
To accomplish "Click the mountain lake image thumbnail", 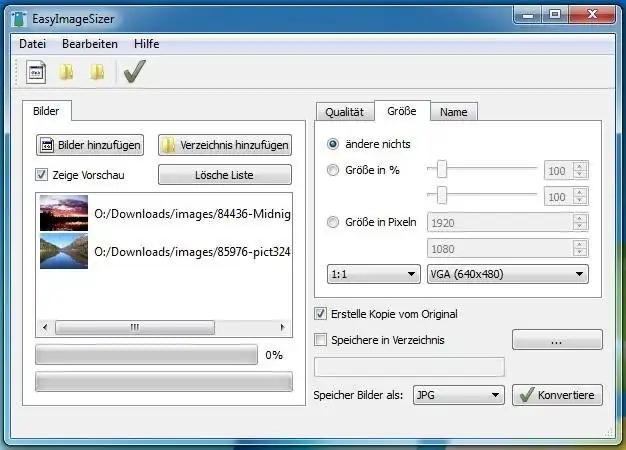I will click(64, 251).
